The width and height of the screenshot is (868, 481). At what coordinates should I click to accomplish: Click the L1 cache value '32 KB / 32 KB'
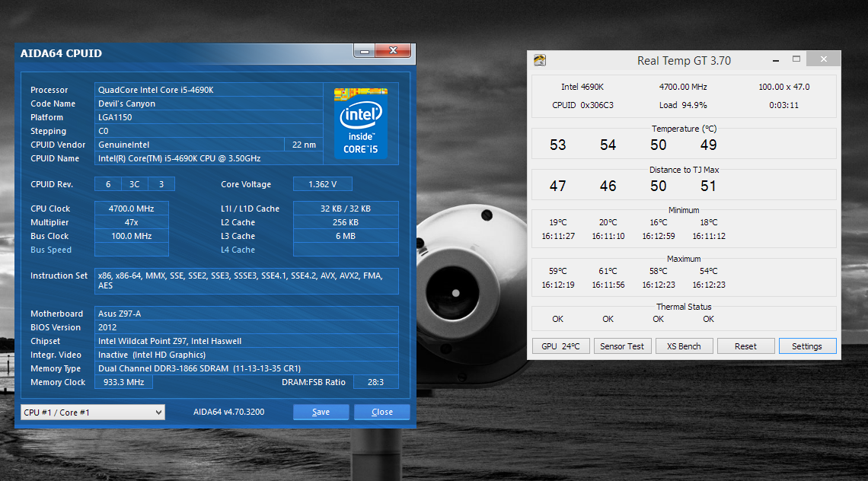tap(346, 209)
